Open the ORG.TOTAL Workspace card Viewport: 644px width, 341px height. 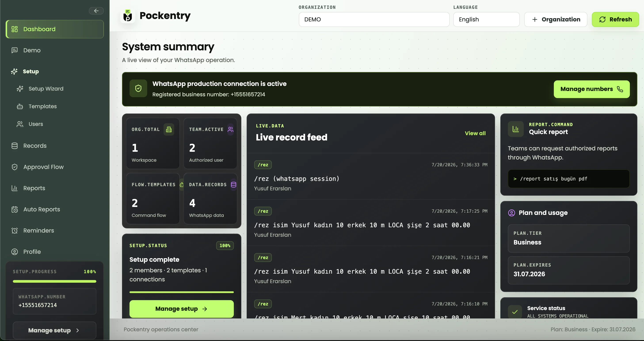(153, 143)
